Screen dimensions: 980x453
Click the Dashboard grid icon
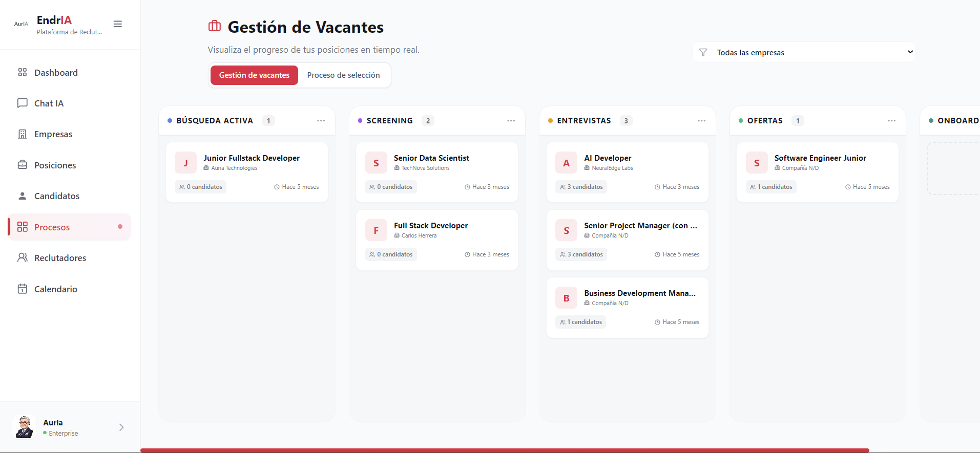[x=23, y=72]
